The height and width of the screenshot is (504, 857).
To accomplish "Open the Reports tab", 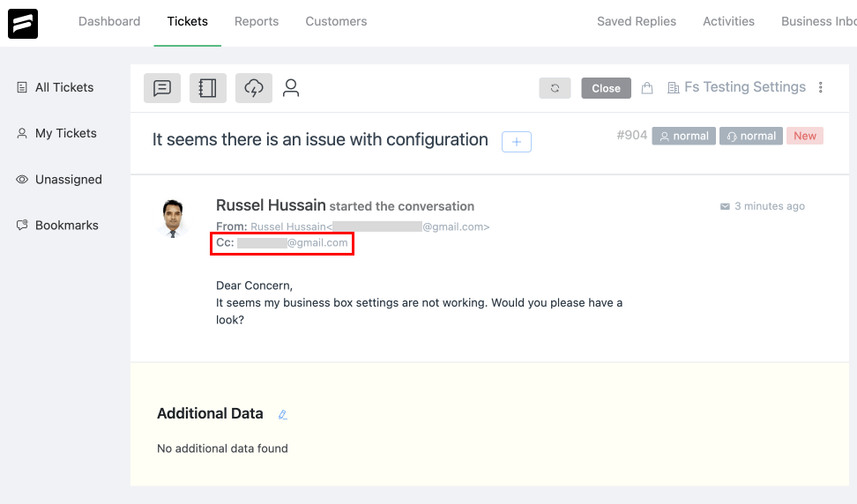I will tap(257, 21).
